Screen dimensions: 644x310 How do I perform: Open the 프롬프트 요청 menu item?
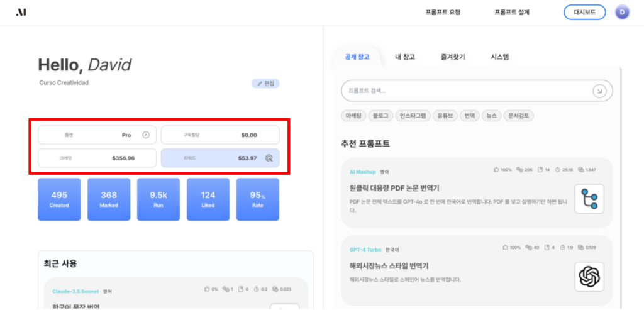pyautogui.click(x=442, y=12)
